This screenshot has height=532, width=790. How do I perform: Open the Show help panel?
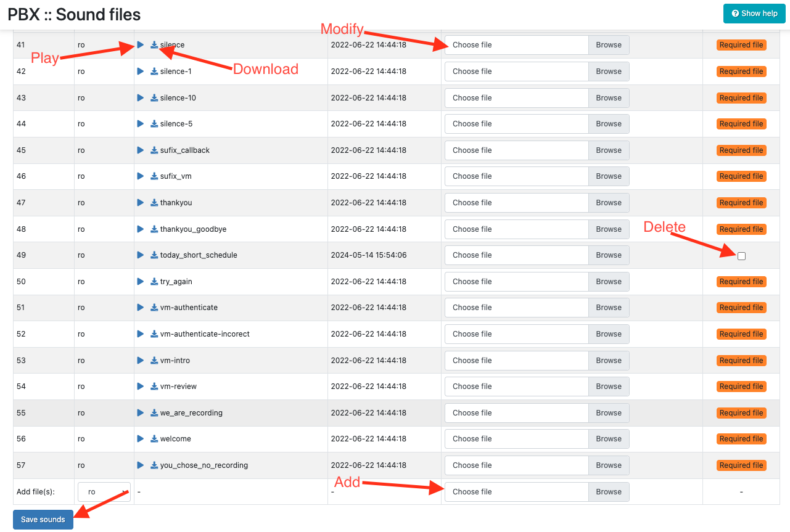coord(754,14)
